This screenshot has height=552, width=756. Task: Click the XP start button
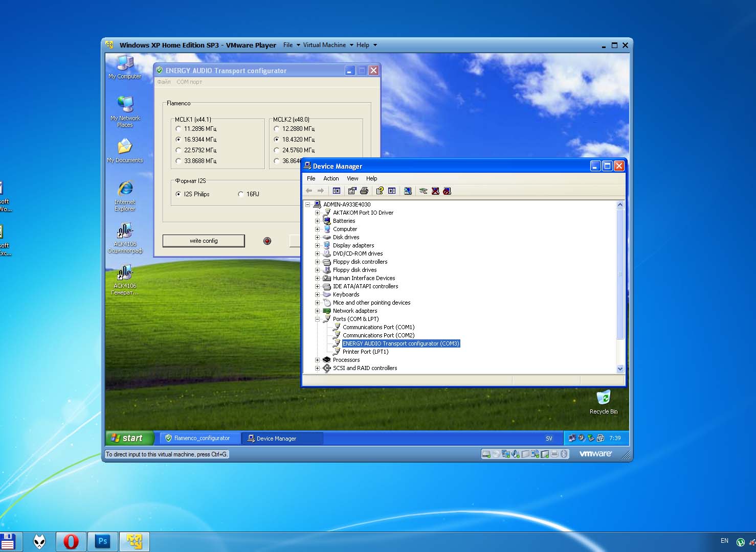tap(130, 438)
